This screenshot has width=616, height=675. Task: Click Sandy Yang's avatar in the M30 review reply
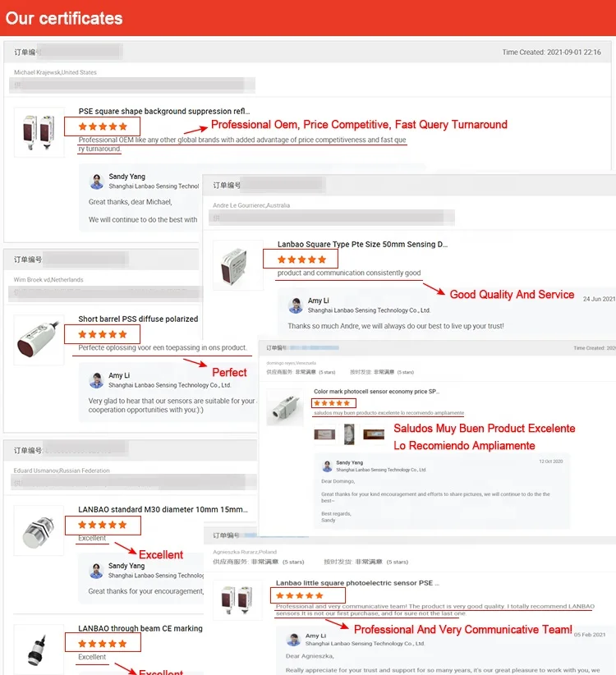(96, 571)
